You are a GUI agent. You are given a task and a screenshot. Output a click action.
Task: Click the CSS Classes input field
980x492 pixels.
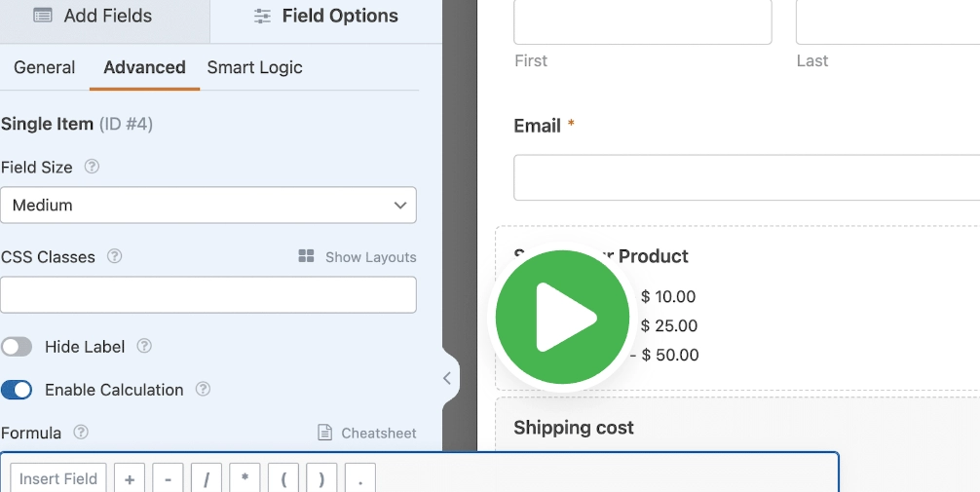click(208, 295)
